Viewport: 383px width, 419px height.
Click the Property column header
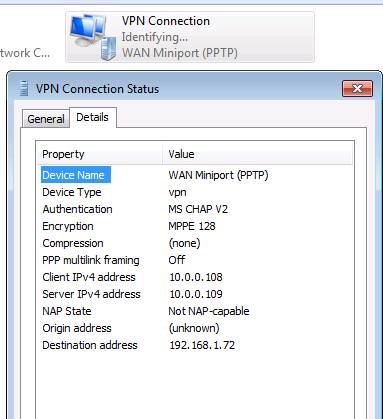[x=99, y=154]
